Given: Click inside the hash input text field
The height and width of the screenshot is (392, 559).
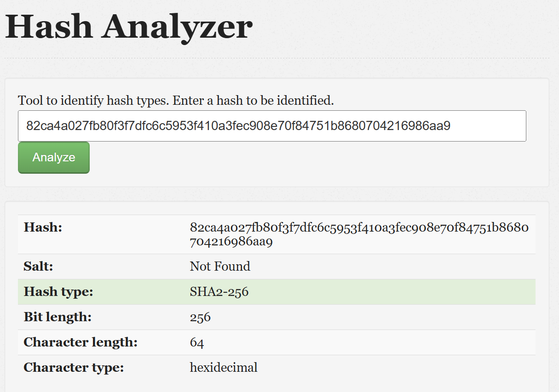Looking at the screenshot, I should [272, 126].
